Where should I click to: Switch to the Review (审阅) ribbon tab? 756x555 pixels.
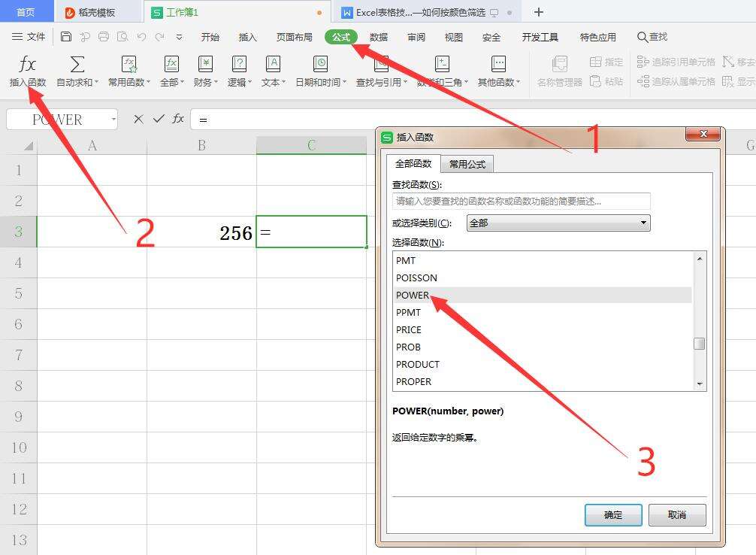(416, 37)
